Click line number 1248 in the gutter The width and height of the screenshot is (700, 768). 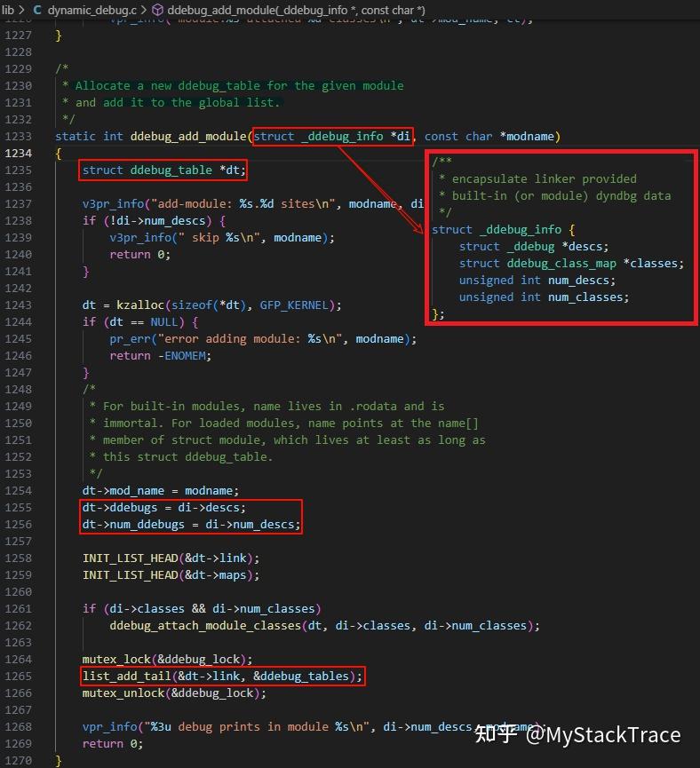click(18, 390)
